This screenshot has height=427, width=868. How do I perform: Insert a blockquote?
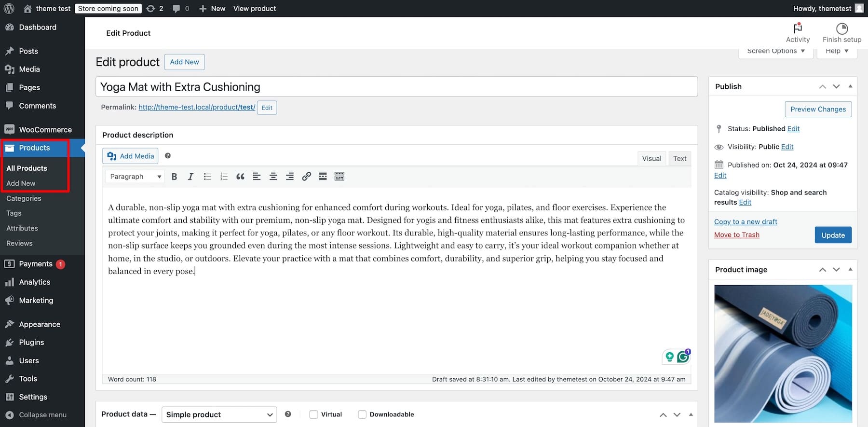point(240,177)
